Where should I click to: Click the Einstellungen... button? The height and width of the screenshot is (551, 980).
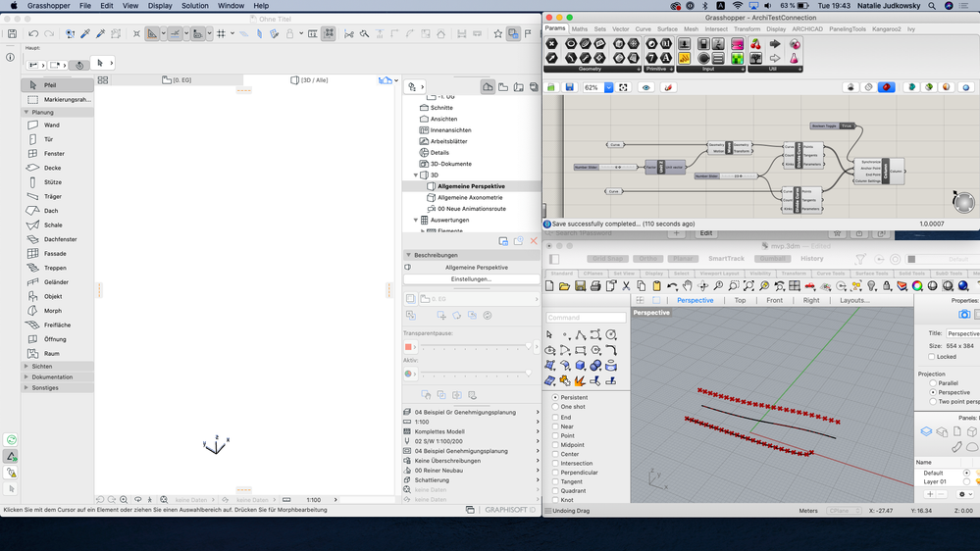(471, 279)
